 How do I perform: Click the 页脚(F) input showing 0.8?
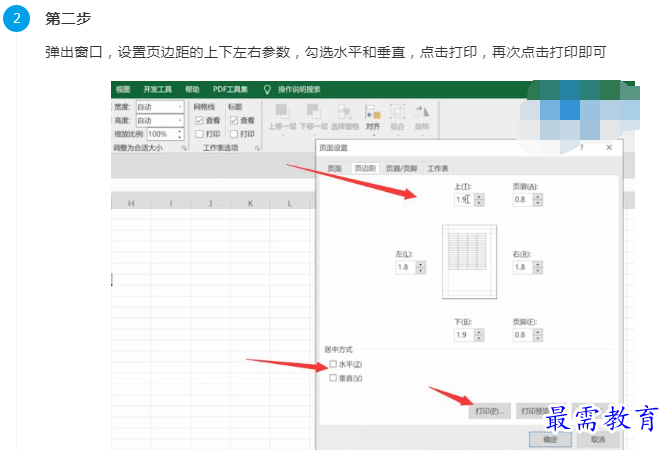pos(523,335)
